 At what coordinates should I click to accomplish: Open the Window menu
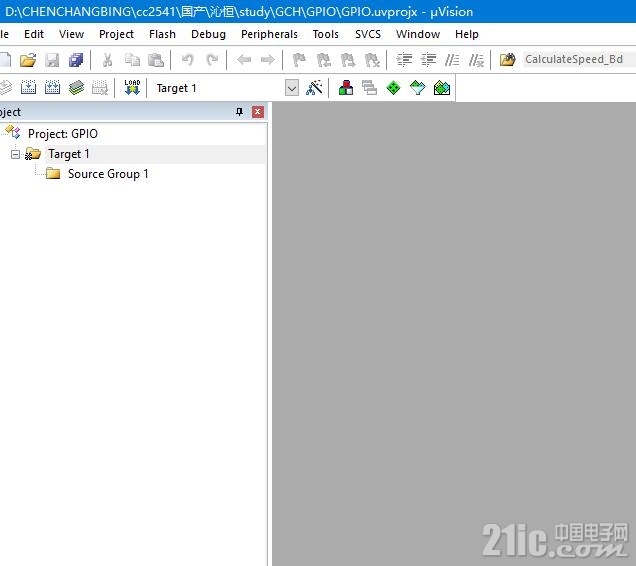tap(418, 34)
